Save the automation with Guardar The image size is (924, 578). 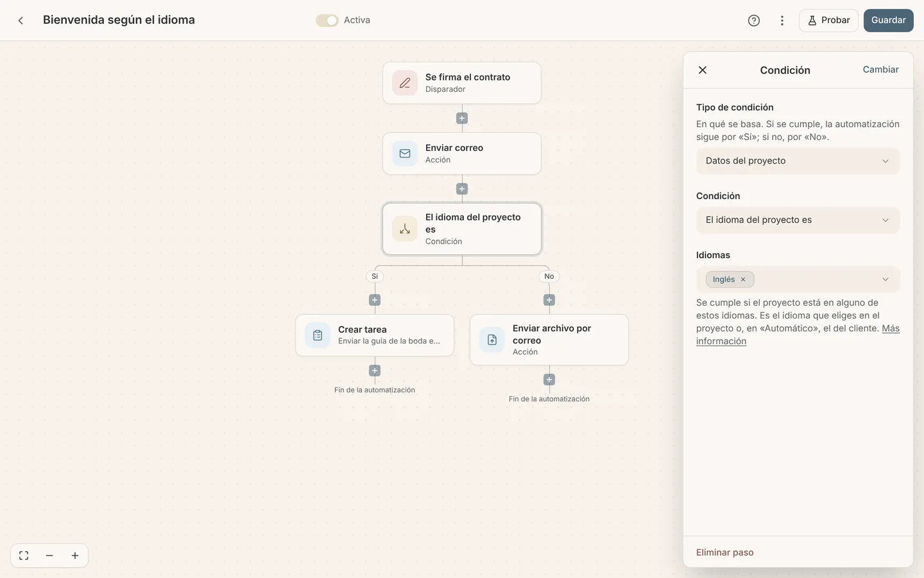888,21
